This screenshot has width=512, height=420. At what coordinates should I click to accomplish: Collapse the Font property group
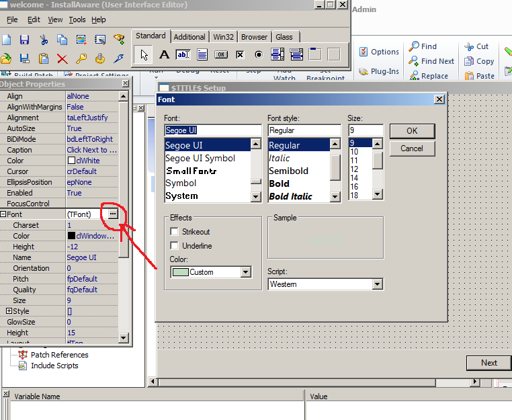point(3,214)
